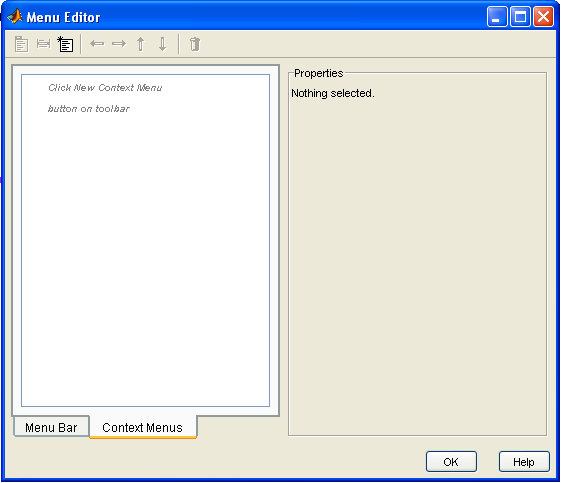Open the Help button
The height and width of the screenshot is (483, 562).
(524, 462)
